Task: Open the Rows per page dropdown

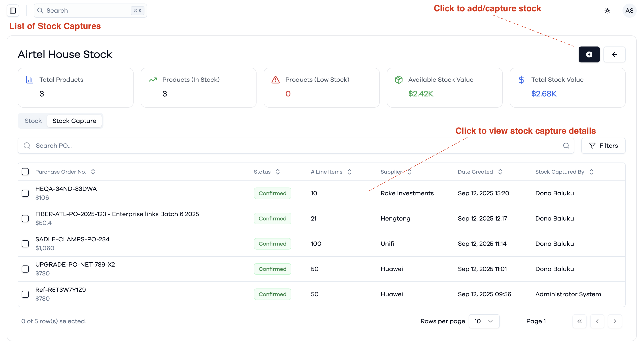Action: 484,321
